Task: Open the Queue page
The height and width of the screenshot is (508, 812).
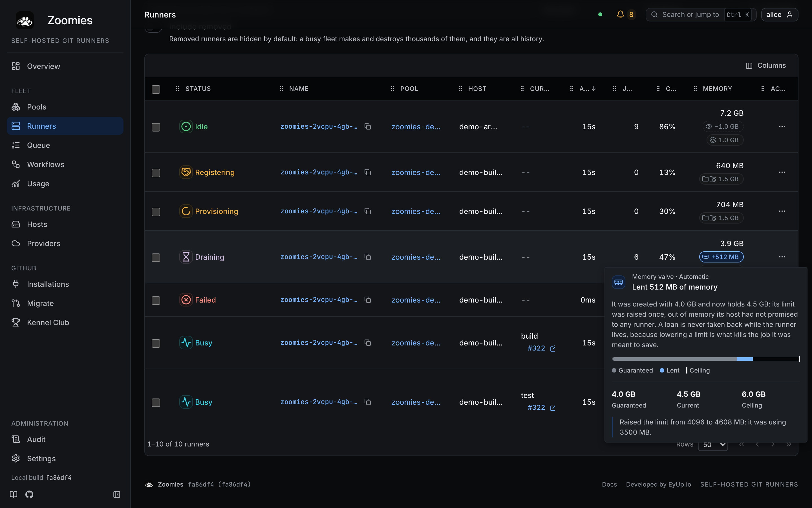Action: point(65,145)
